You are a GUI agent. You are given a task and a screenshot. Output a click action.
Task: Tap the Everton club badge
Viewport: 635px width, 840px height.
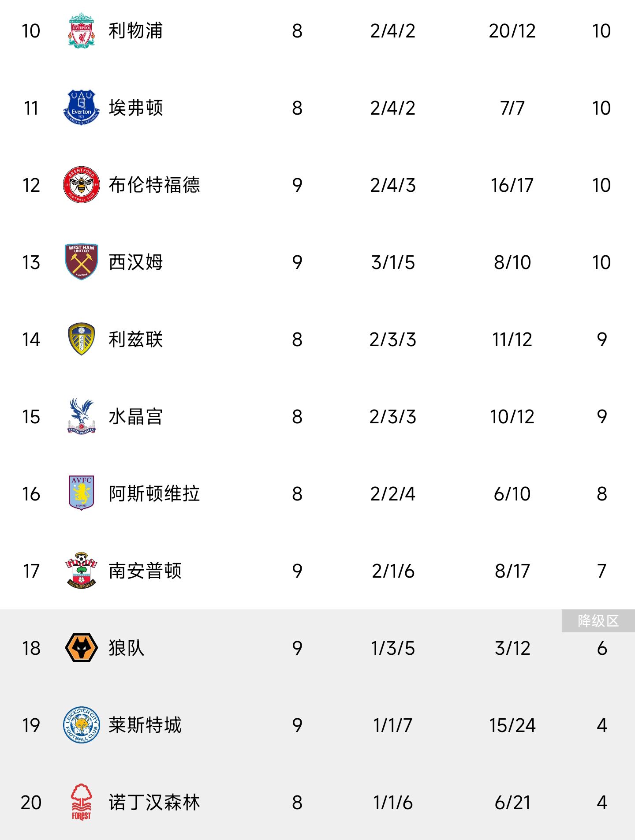click(81, 108)
